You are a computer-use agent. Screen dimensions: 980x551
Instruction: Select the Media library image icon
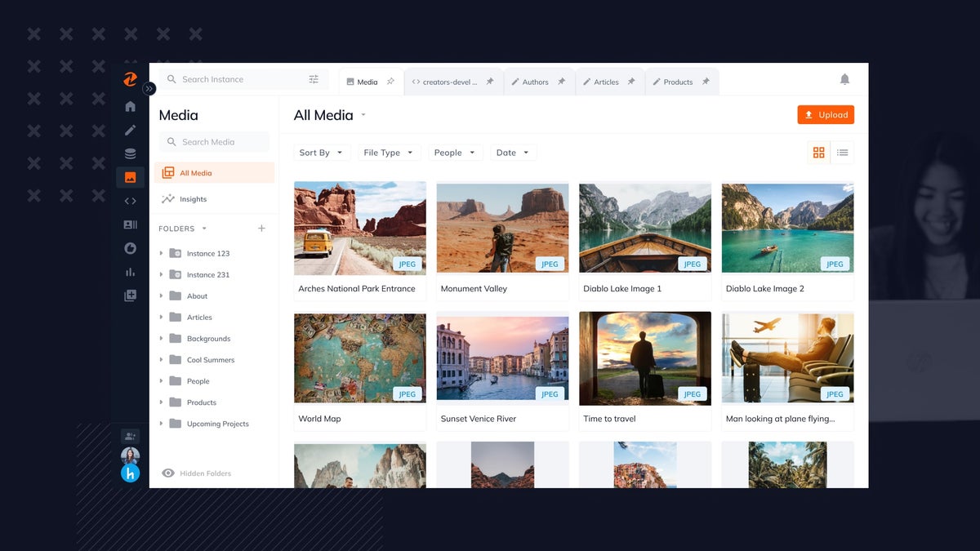click(x=130, y=176)
